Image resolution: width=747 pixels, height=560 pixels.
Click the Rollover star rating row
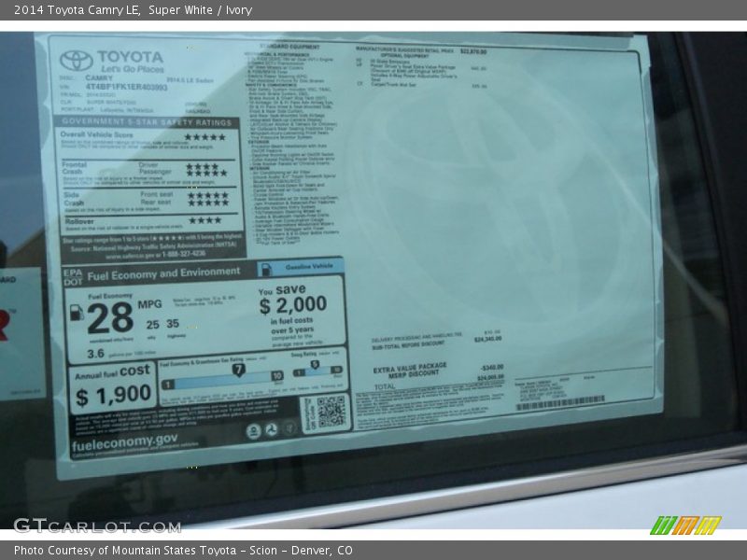(204, 220)
